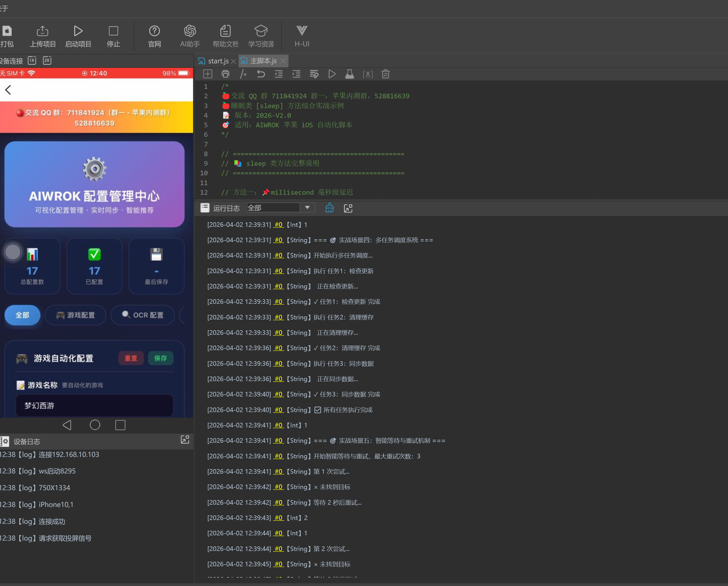Toggle 2X device scale button
This screenshot has width=728, height=586.
click(47, 60)
